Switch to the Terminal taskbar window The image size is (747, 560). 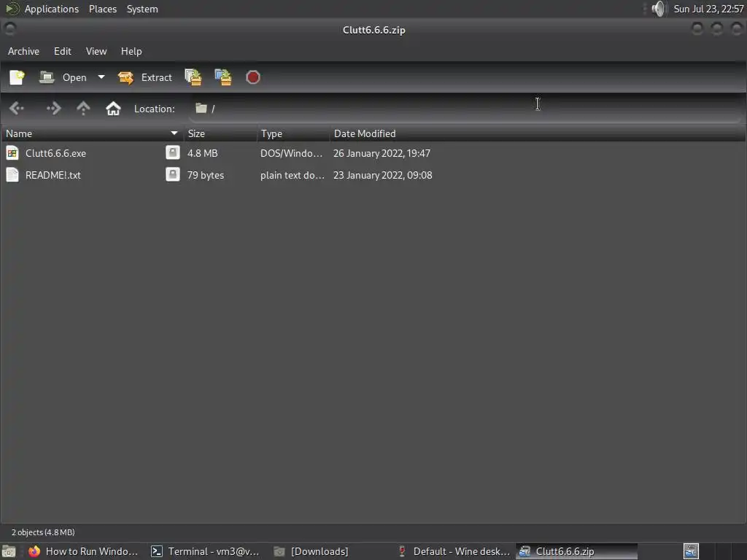(x=205, y=551)
